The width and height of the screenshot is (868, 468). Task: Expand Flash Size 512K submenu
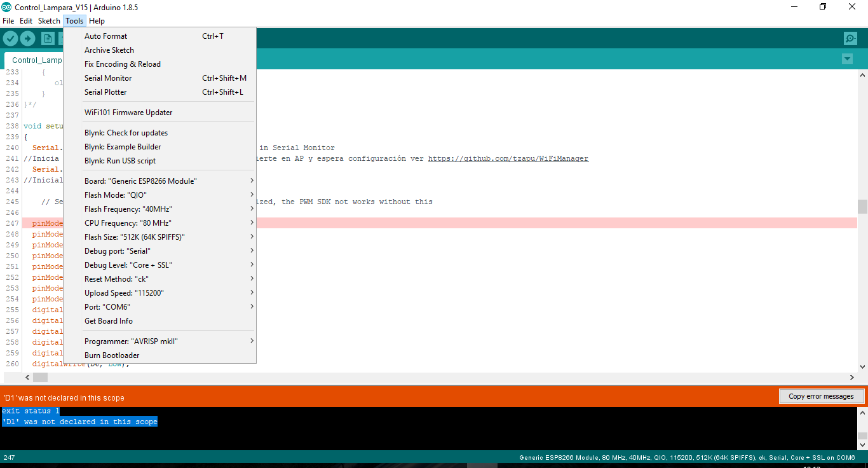pos(159,237)
